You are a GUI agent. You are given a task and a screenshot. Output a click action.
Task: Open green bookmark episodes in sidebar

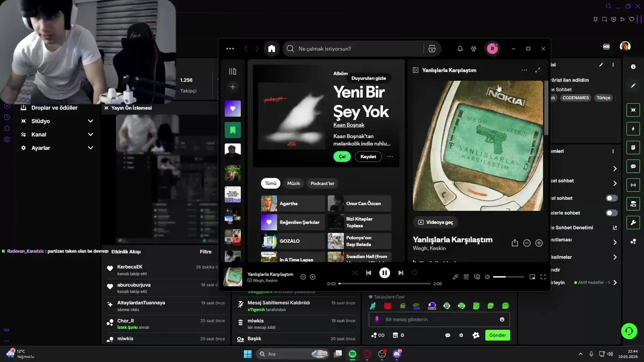232,130
